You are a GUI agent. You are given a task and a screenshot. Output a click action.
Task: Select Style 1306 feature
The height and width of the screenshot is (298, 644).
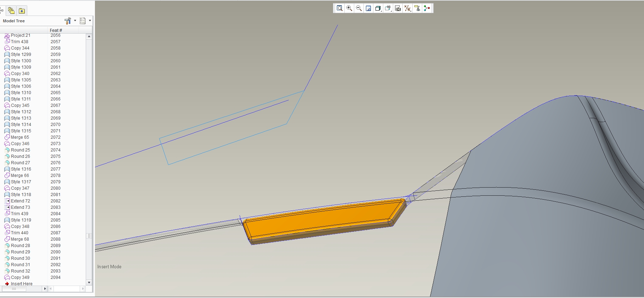(21, 86)
